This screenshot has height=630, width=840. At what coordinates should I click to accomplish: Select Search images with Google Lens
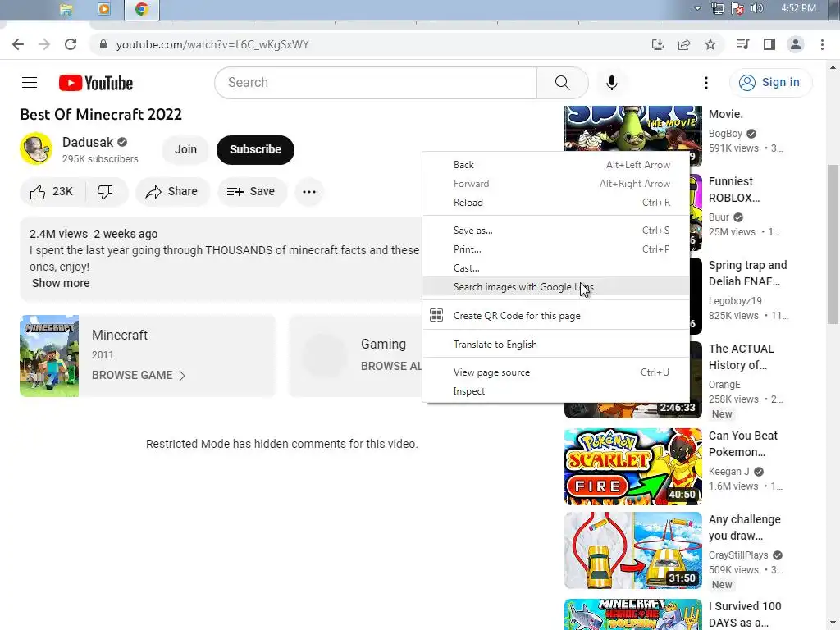[555, 287]
